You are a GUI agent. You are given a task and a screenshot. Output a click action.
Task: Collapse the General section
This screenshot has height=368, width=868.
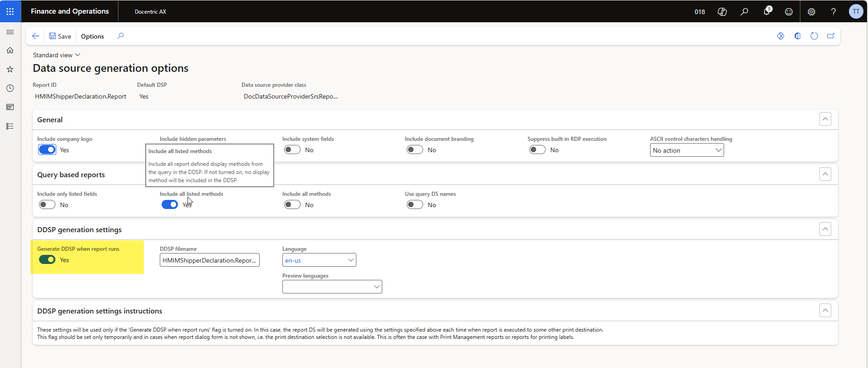825,119
